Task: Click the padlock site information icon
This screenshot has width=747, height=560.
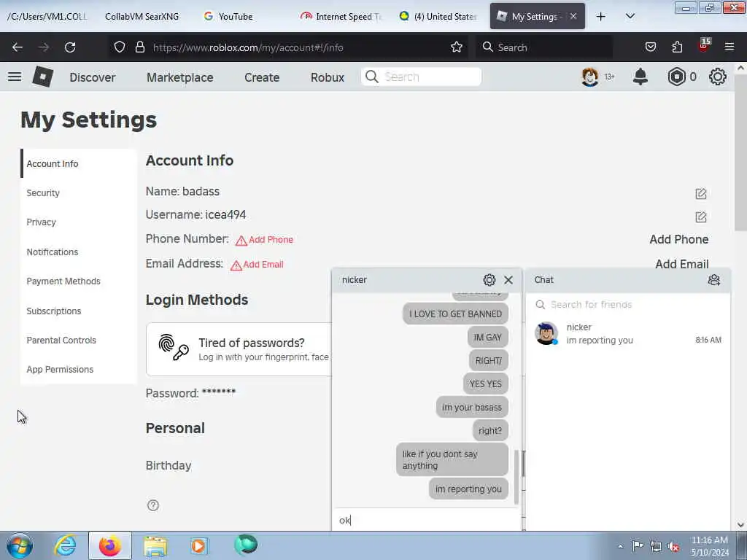Action: [x=139, y=47]
